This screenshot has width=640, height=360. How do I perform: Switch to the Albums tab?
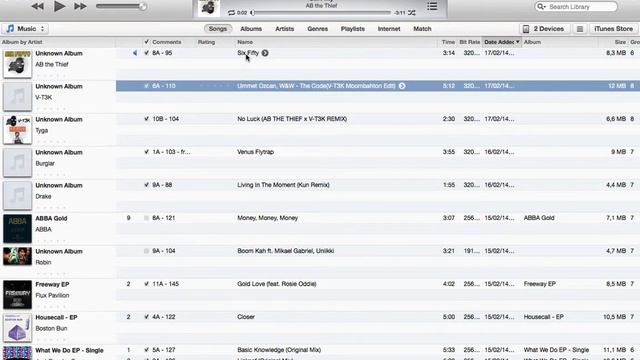point(251,29)
